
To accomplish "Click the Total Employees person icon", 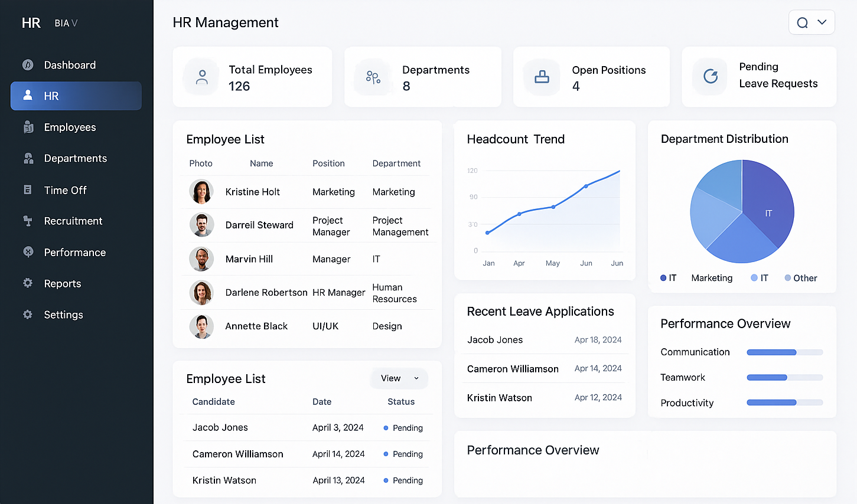I will click(x=202, y=77).
